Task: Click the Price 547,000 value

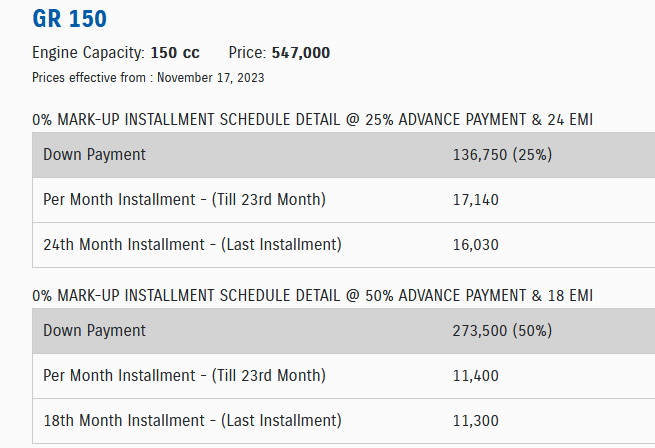Action: point(300,53)
